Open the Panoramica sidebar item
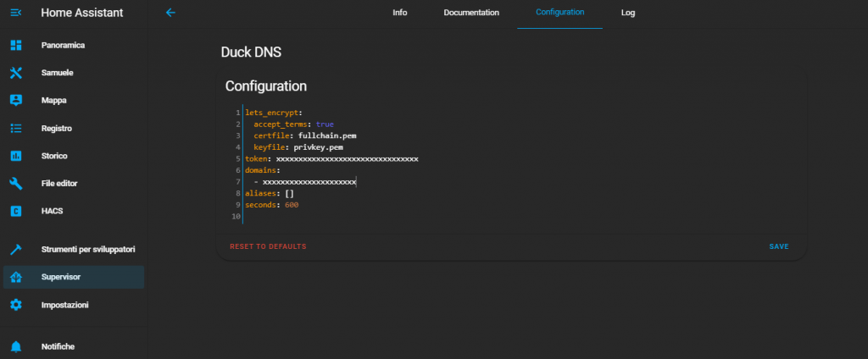This screenshot has height=359, width=868. 74,46
